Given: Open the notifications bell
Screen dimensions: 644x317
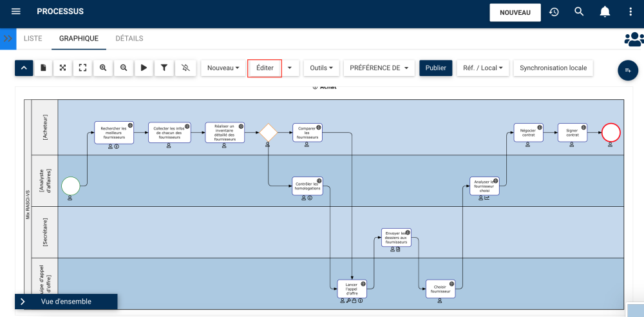Looking at the screenshot, I should [605, 12].
